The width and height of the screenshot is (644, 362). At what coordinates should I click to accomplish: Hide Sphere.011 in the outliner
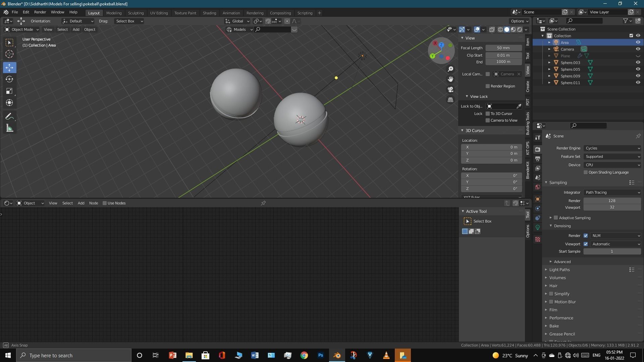[x=638, y=82]
